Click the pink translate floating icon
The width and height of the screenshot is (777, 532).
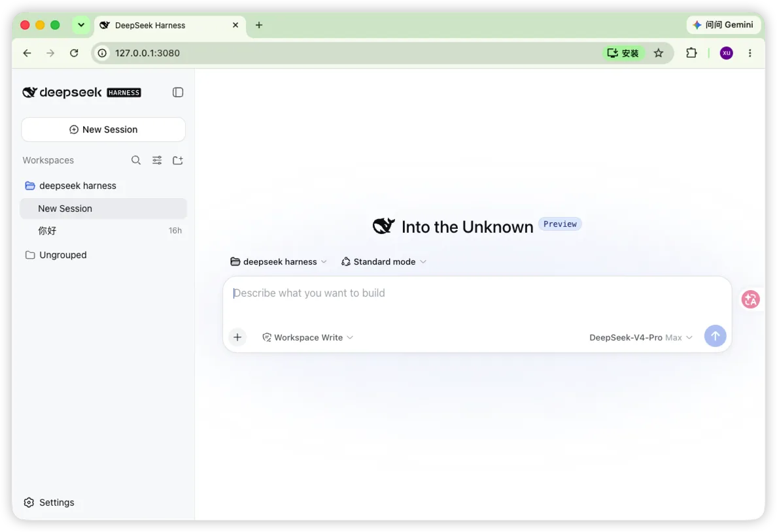pyautogui.click(x=750, y=299)
